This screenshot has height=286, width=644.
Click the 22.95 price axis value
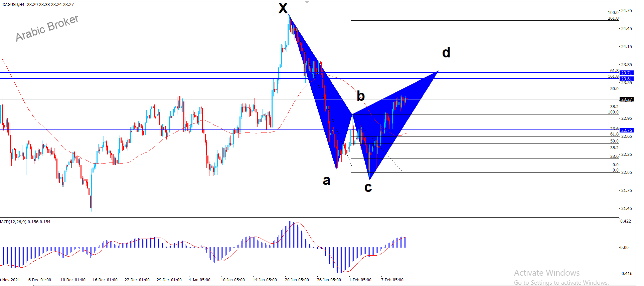(627, 118)
